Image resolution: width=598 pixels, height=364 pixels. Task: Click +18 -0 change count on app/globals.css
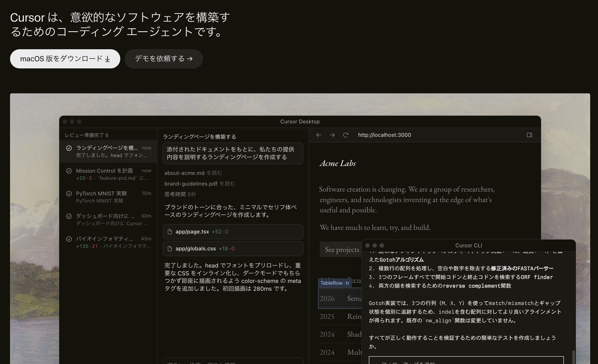tap(227, 248)
